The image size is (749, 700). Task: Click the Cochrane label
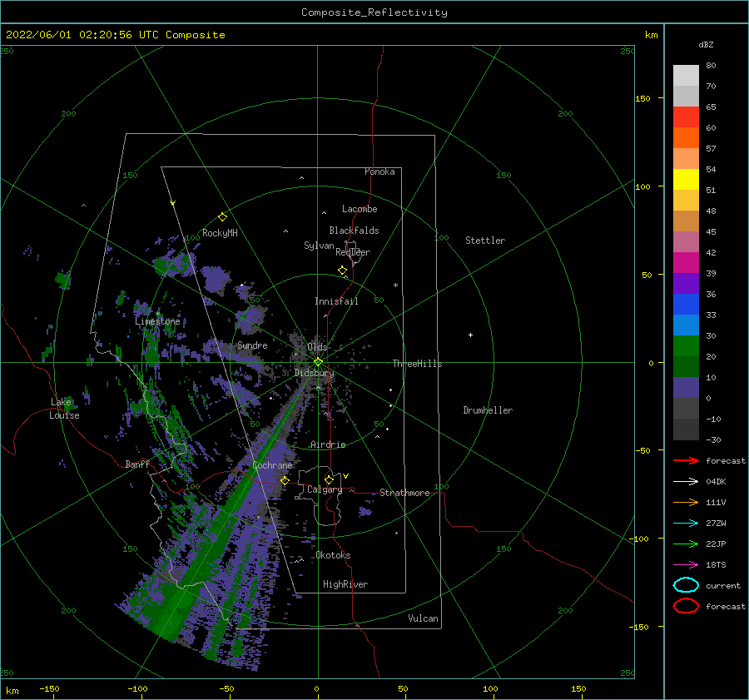point(272,465)
